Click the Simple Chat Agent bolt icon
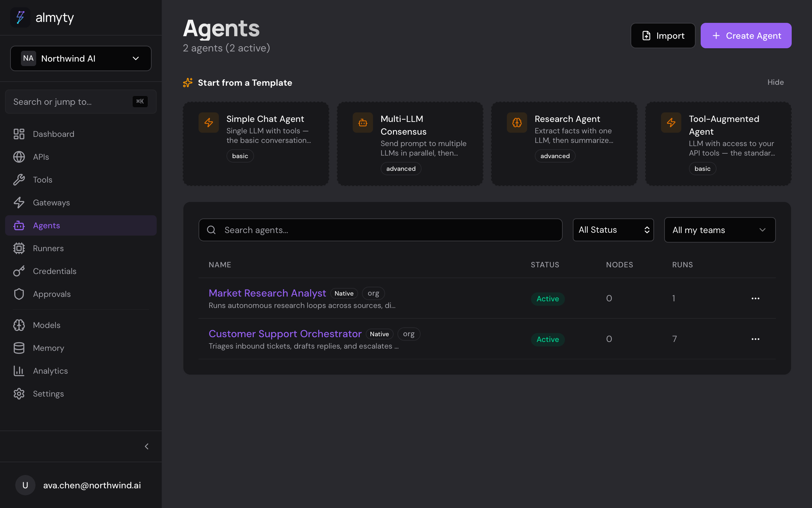Viewport: 812px width, 508px height. pyautogui.click(x=209, y=123)
